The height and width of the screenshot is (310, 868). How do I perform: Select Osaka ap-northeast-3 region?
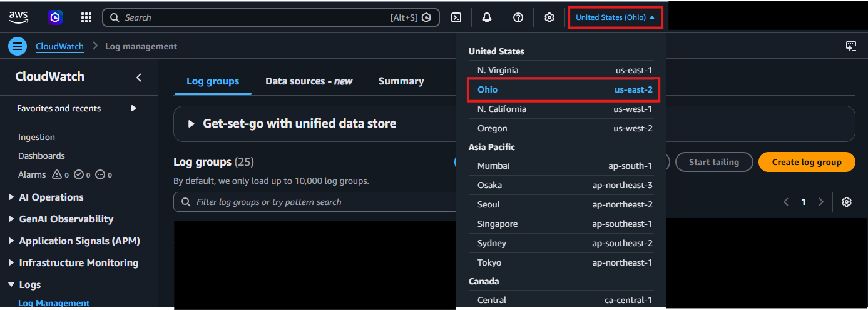[x=561, y=185]
